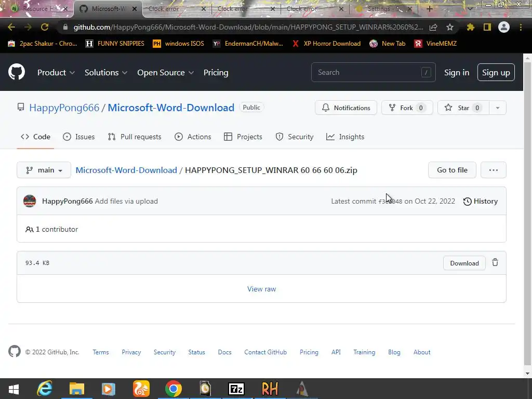Image resolution: width=532 pixels, height=399 pixels.
Task: Fork the repository
Action: click(x=407, y=108)
